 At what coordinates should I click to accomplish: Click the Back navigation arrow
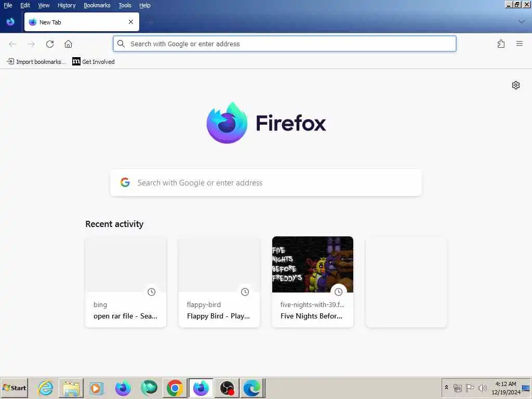(x=12, y=44)
